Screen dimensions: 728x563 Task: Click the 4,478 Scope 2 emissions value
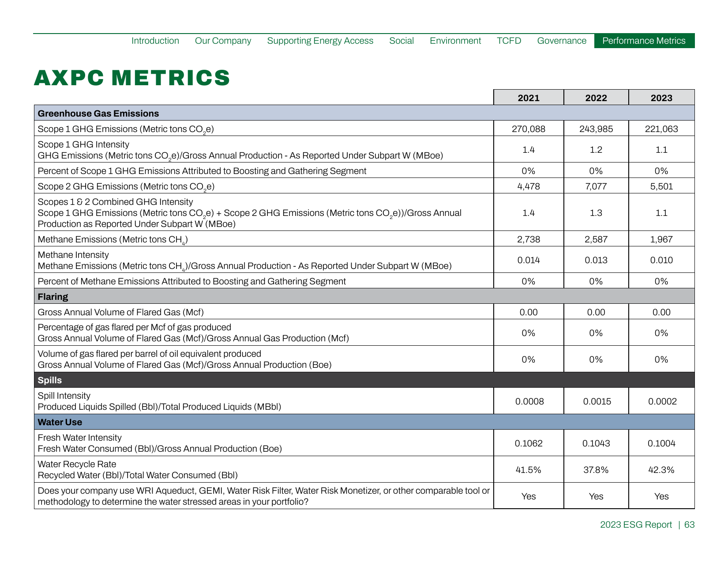point(529,186)
